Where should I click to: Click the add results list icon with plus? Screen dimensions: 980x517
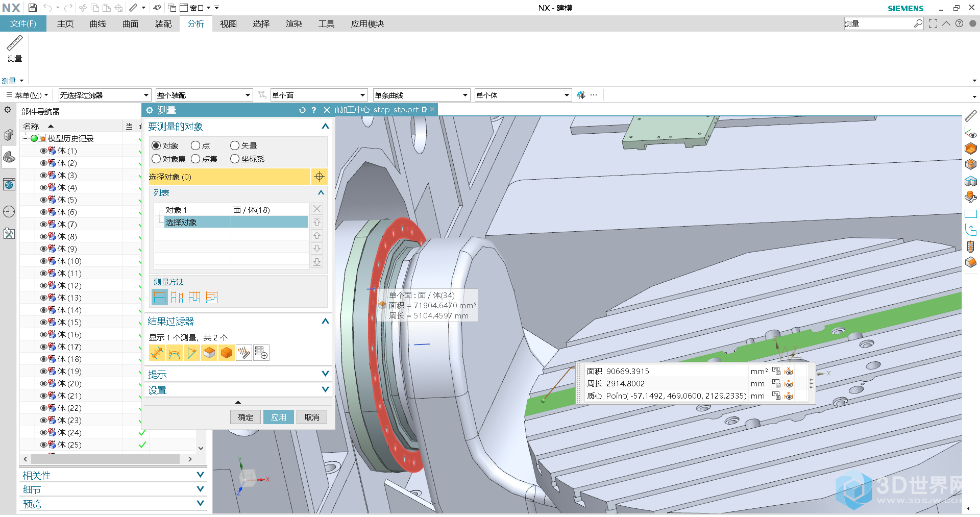point(261,353)
